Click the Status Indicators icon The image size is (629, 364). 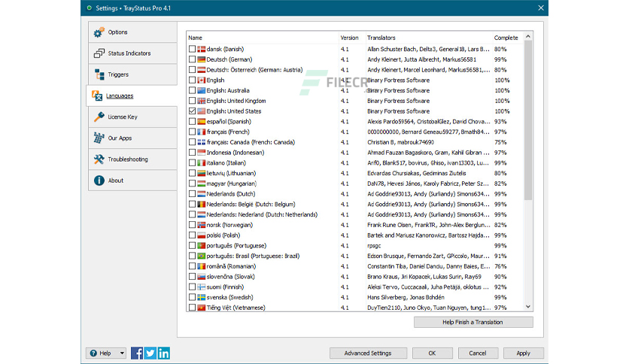99,53
